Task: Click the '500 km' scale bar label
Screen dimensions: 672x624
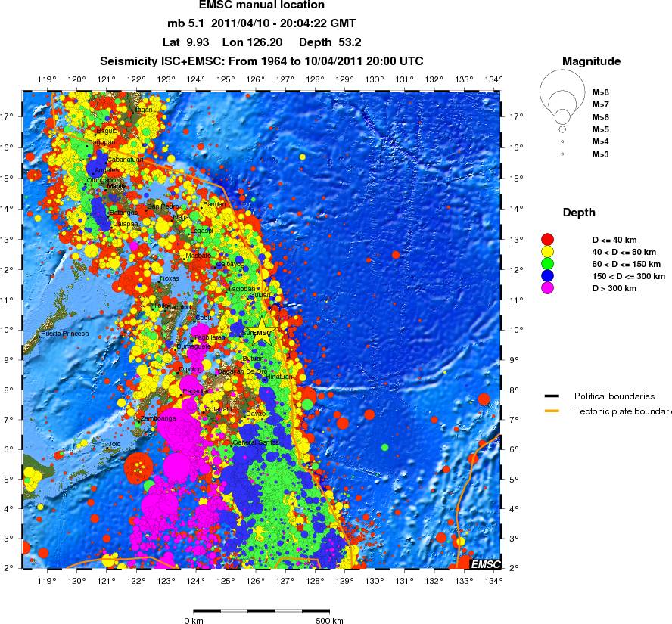Action: point(329,620)
